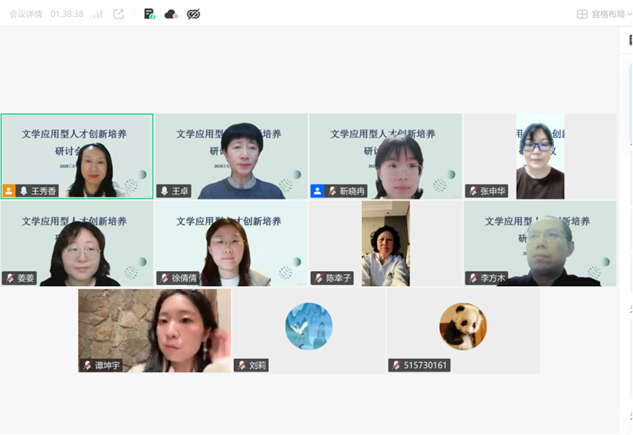
Task: Toggle microphone icon next to 王卓
Action: [164, 191]
